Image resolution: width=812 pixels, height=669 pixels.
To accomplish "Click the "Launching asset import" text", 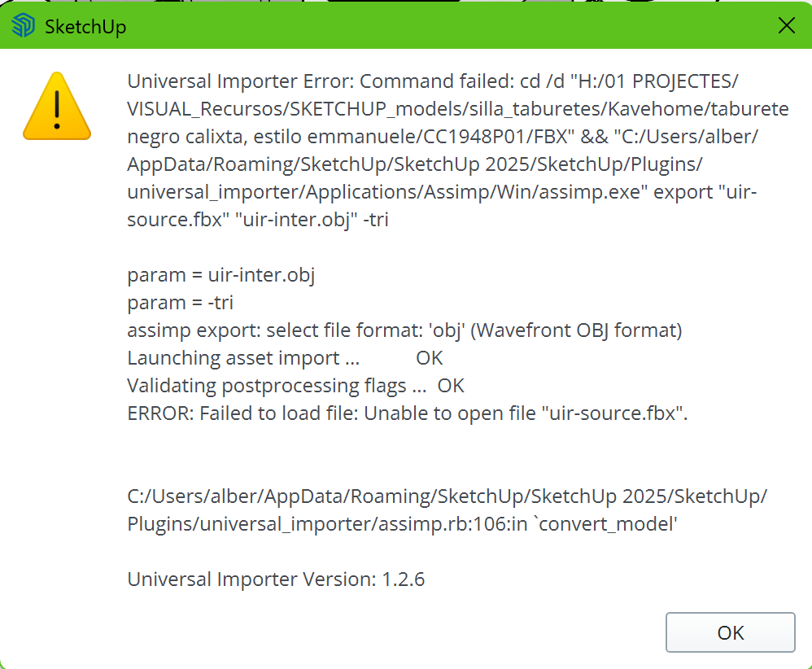I will tap(243, 358).
